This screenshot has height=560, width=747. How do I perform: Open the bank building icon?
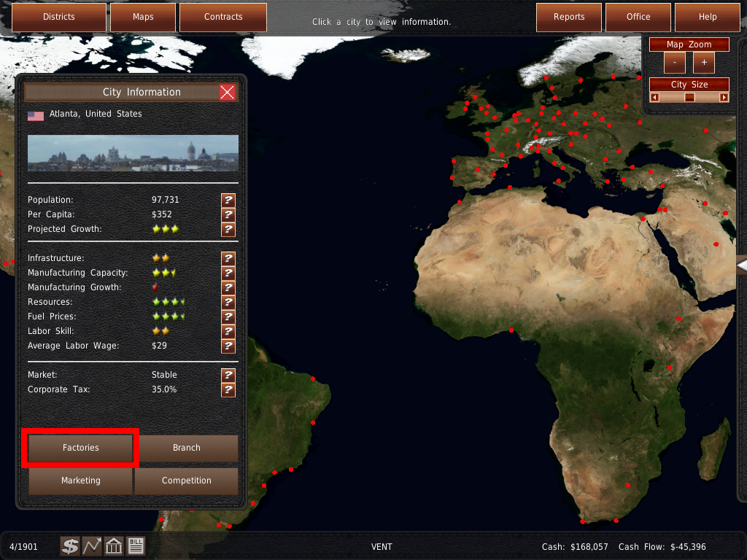tap(114, 546)
